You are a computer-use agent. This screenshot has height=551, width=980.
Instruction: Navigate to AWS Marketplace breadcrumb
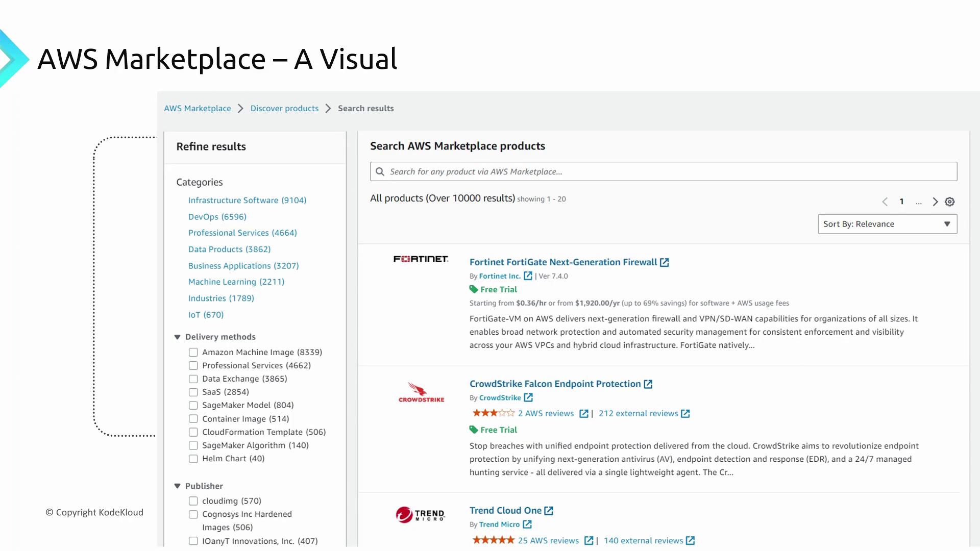click(198, 108)
